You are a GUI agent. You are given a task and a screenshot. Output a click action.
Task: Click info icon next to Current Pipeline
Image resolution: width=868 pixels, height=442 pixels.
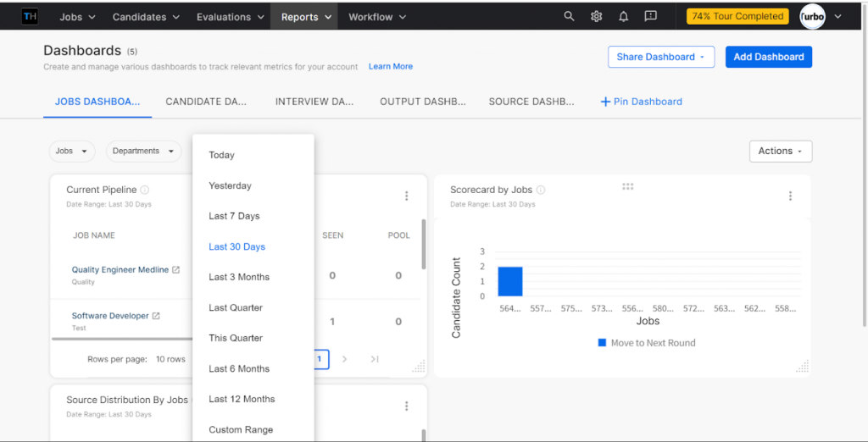click(x=145, y=191)
